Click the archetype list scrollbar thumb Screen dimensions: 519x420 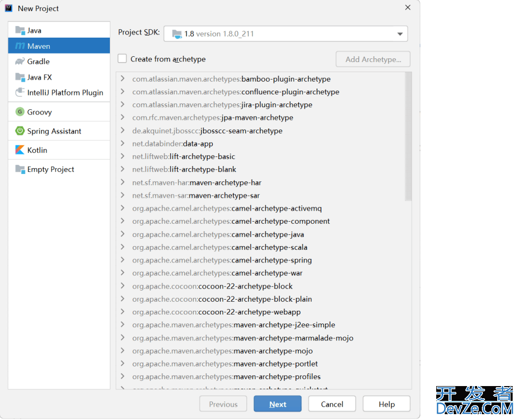(x=408, y=136)
